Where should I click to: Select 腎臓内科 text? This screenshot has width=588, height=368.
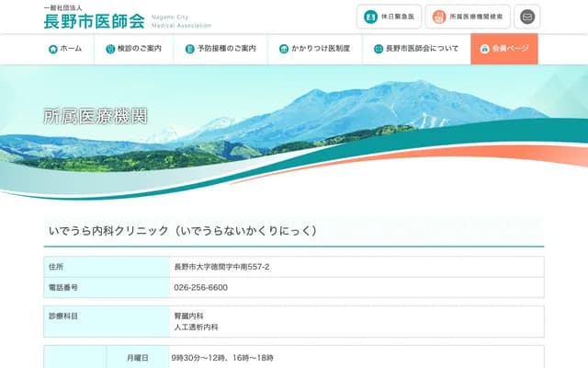point(188,316)
